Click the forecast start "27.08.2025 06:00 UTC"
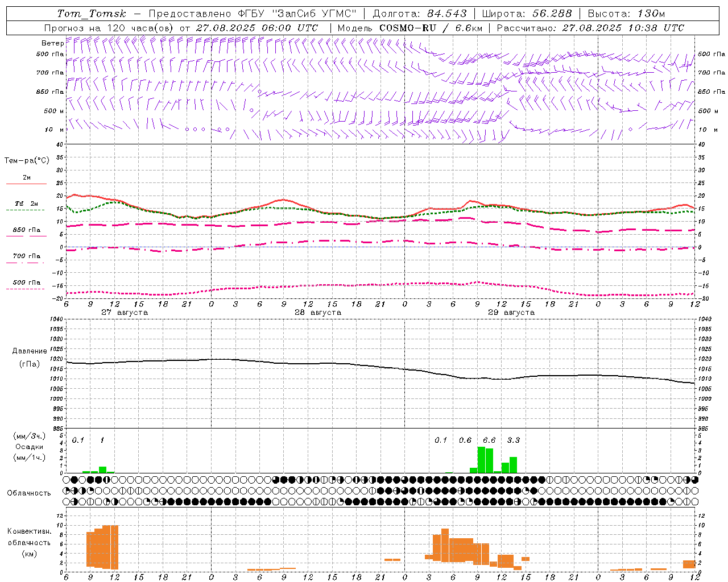Image resolution: width=728 pixels, height=582 pixels. [x=257, y=28]
